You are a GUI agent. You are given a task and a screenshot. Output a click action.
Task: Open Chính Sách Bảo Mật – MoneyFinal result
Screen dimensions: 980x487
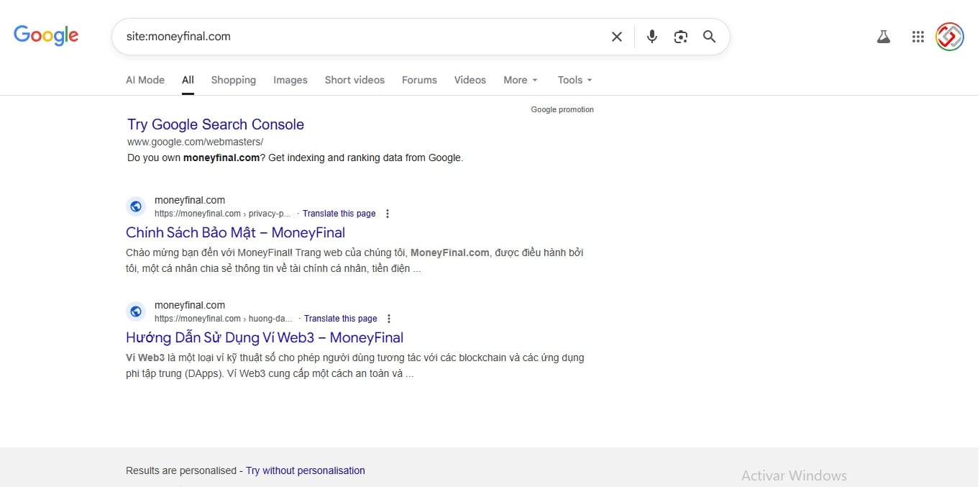235,232
